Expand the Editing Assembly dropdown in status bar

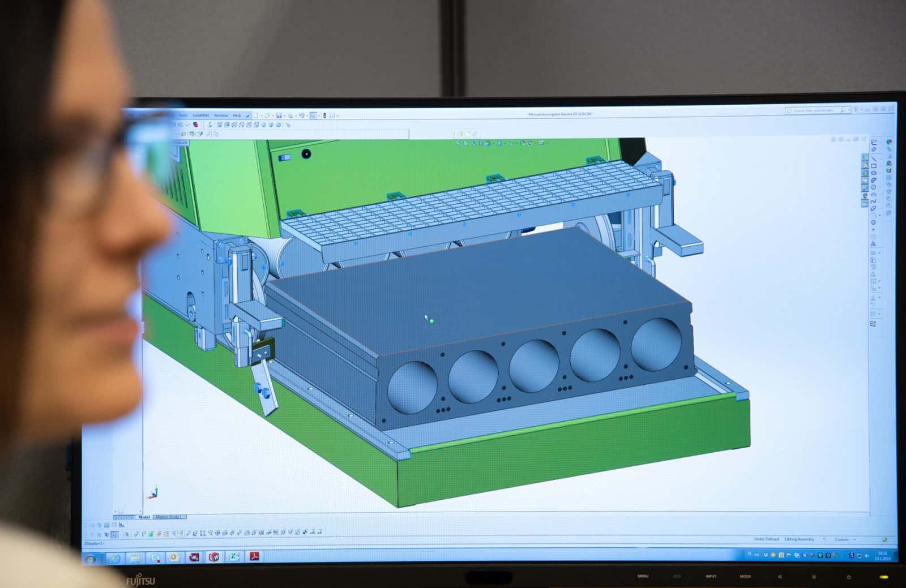[824, 539]
